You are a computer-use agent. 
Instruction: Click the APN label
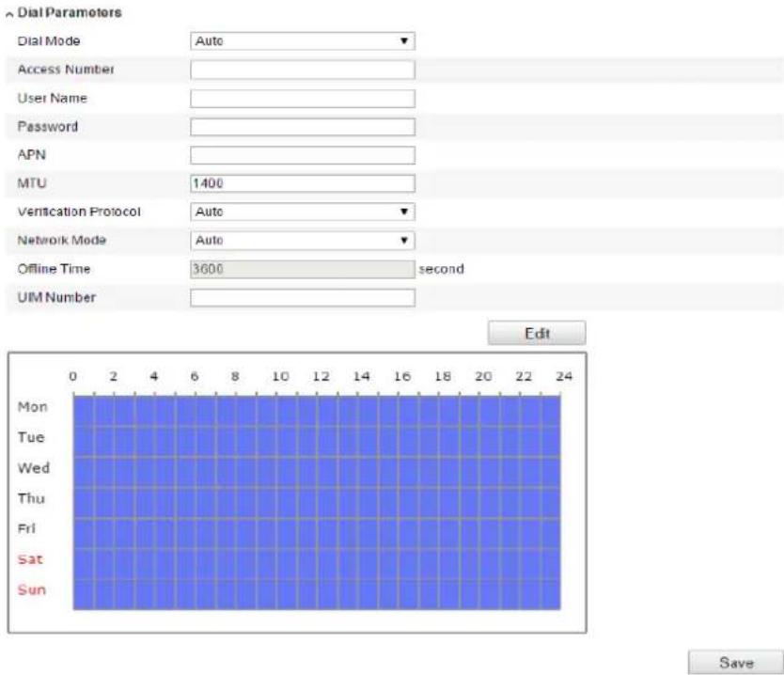tap(32, 155)
